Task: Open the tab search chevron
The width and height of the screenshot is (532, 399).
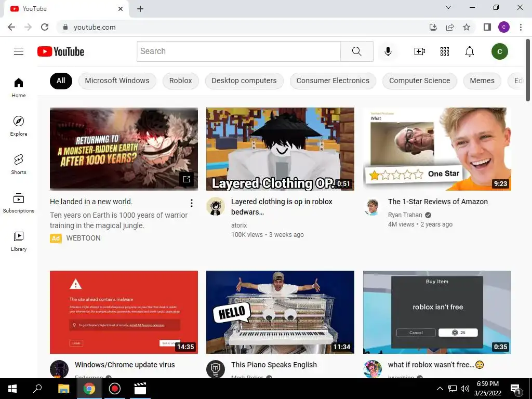Action: click(x=448, y=7)
